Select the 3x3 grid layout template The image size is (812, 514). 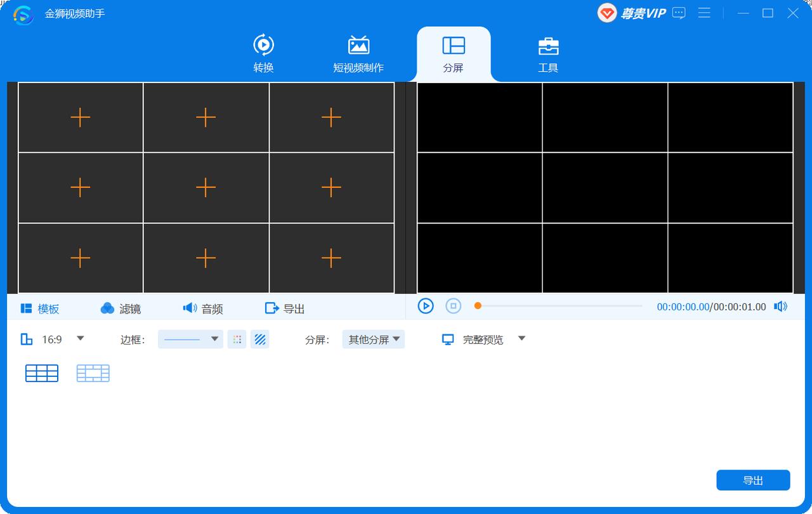click(42, 373)
